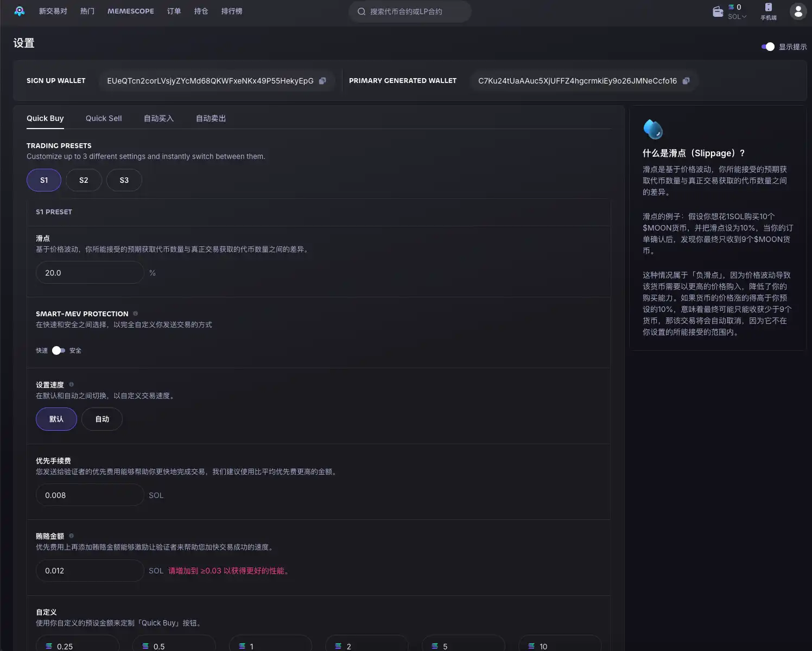Copy the SIGN UP WALLET address
The width and height of the screenshot is (812, 651).
[322, 80]
